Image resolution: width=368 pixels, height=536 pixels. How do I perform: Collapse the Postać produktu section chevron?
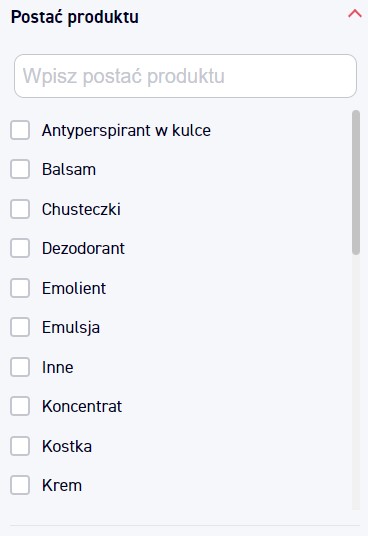click(x=355, y=14)
